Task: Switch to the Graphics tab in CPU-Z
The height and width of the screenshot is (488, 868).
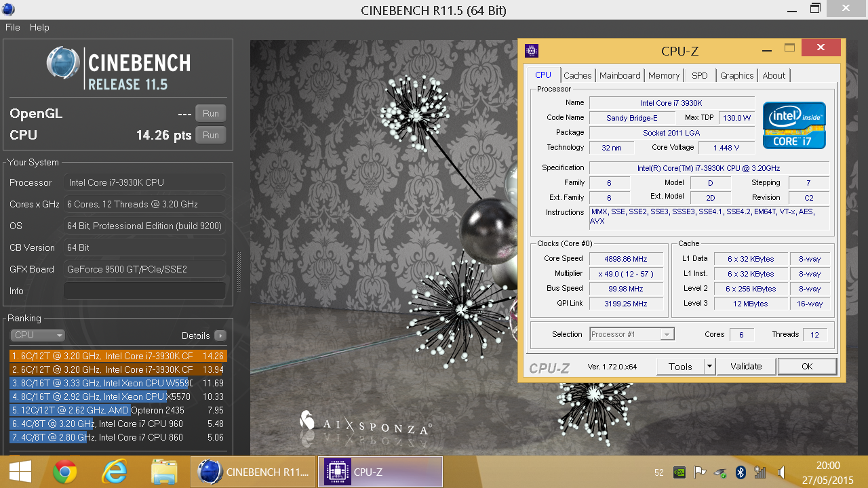Action: tap(737, 75)
